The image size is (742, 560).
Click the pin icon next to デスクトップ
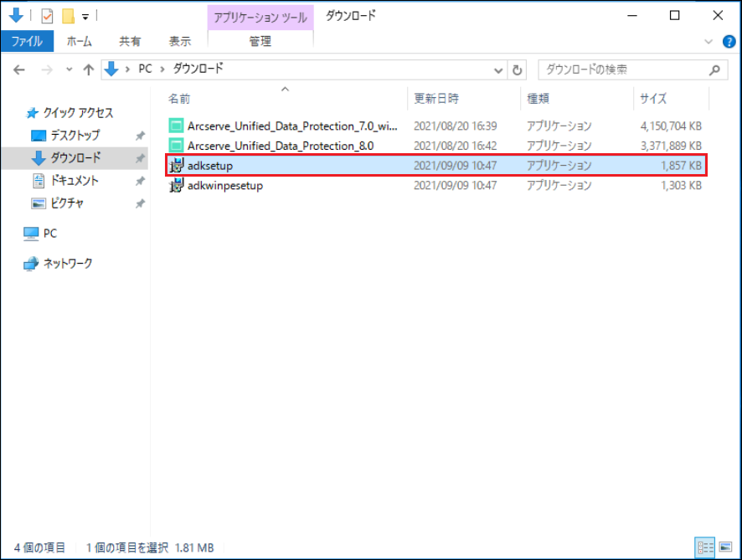[140, 136]
